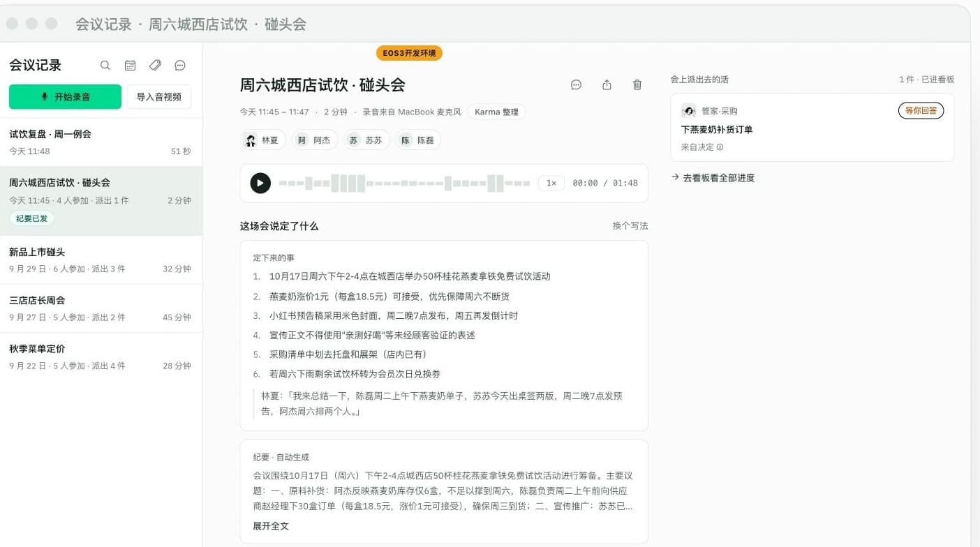Open the 新品上市碰头 meeting

coord(101,260)
